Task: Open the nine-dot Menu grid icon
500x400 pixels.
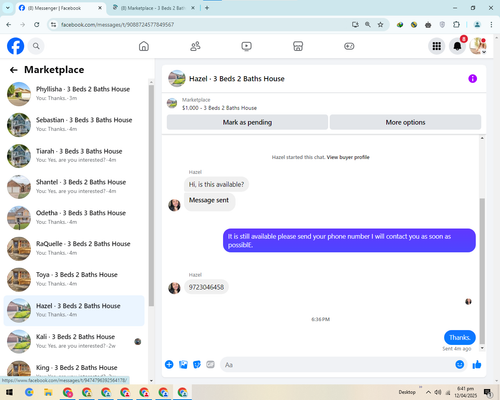Action: tap(437, 46)
